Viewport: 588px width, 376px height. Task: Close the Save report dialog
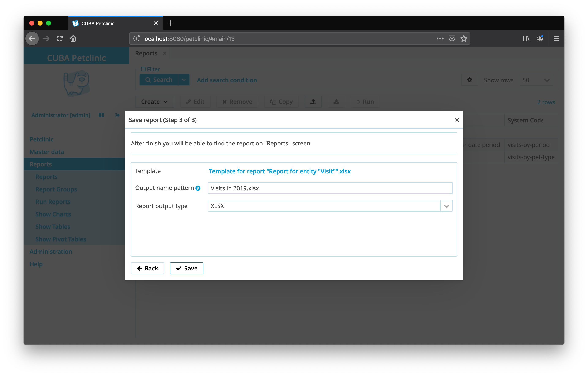(x=457, y=120)
